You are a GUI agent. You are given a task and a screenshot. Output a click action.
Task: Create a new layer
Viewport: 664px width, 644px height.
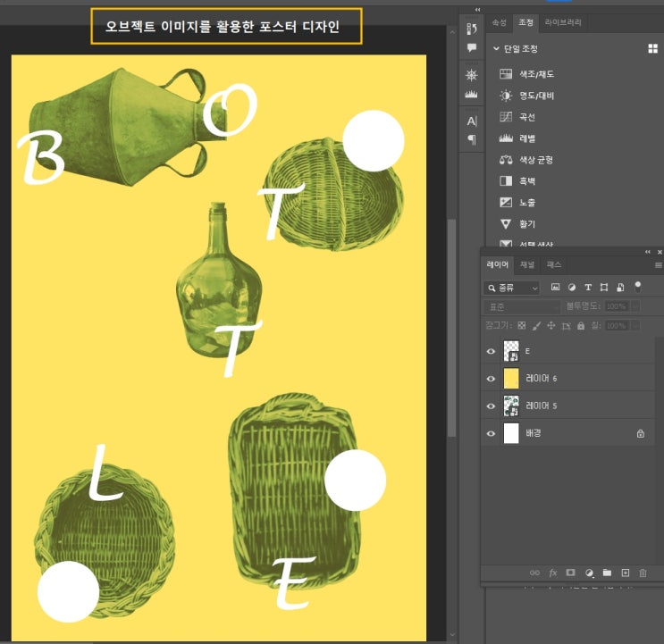click(x=625, y=573)
